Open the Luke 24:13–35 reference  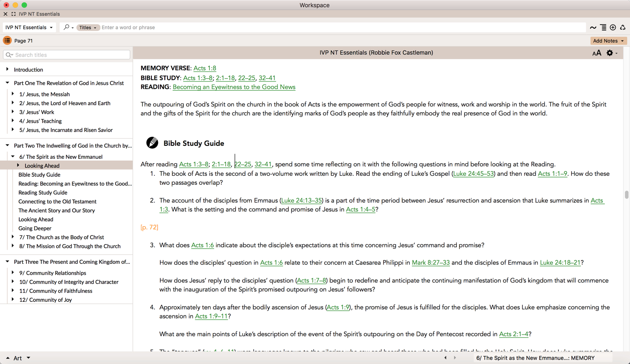pyautogui.click(x=301, y=200)
